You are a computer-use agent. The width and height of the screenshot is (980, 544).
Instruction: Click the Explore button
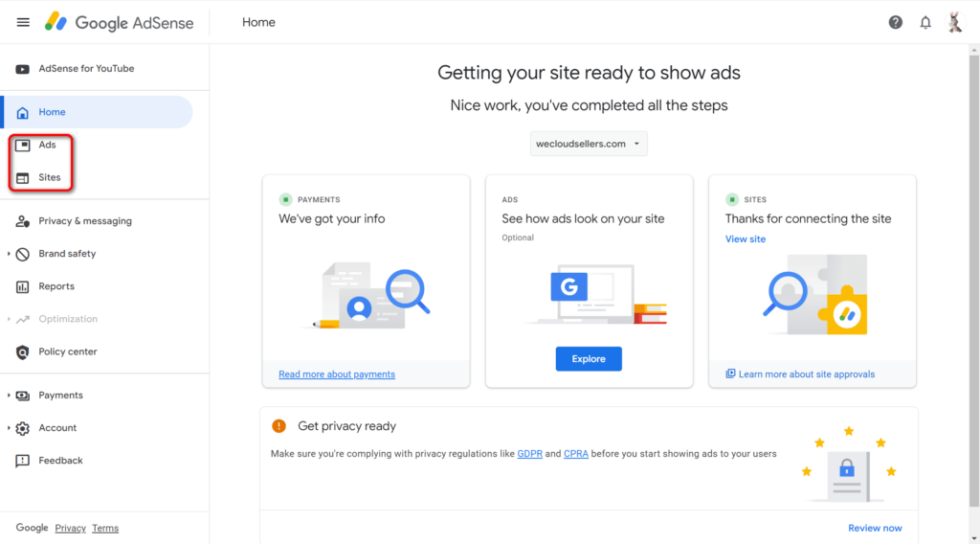click(589, 359)
